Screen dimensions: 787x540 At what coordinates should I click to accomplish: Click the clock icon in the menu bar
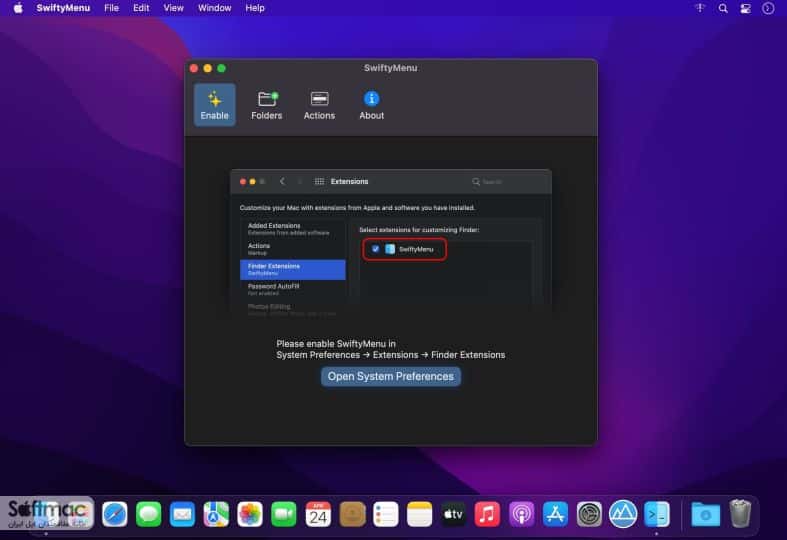pos(768,8)
